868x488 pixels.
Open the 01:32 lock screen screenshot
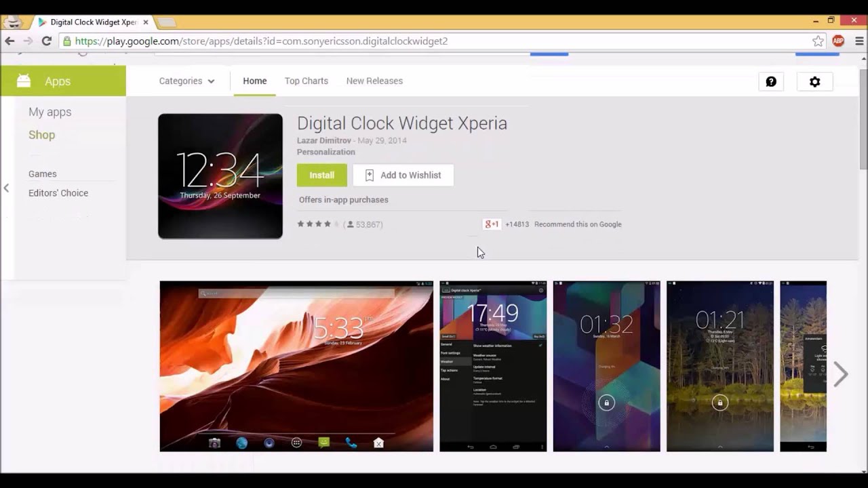tap(606, 366)
